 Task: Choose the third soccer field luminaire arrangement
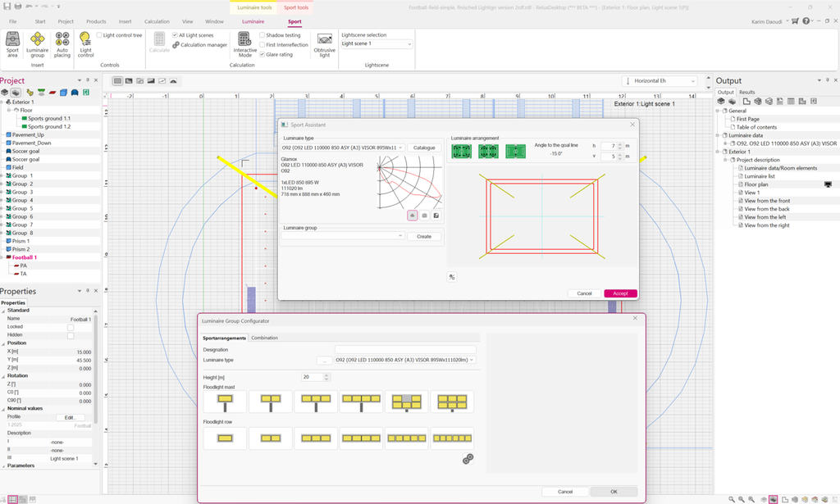coord(515,151)
